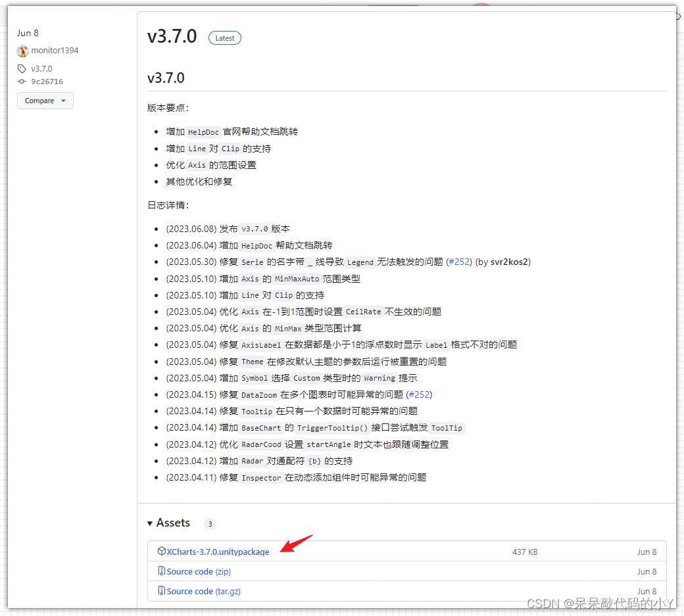Download Source code (zip)
Image resolution: width=684 pixels, height=616 pixels.
point(199,571)
